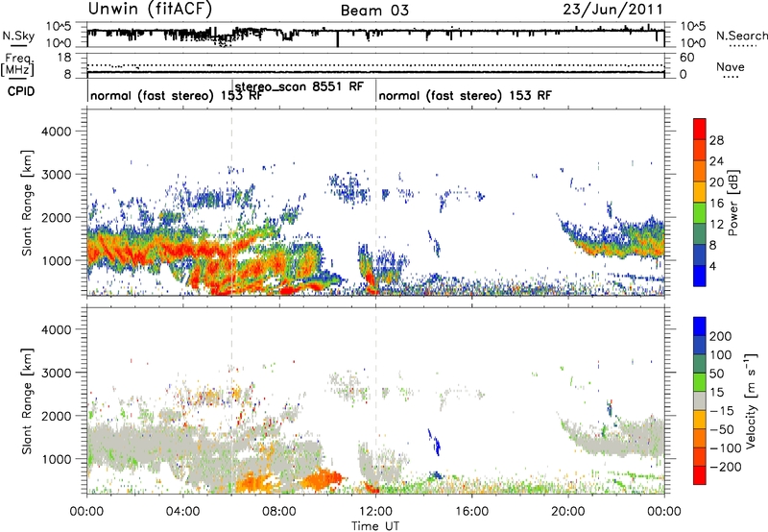Viewport: 768px width, 532px height.
Task: Click the "Velocity [m s-1]" colorbar title
Action: (751, 400)
